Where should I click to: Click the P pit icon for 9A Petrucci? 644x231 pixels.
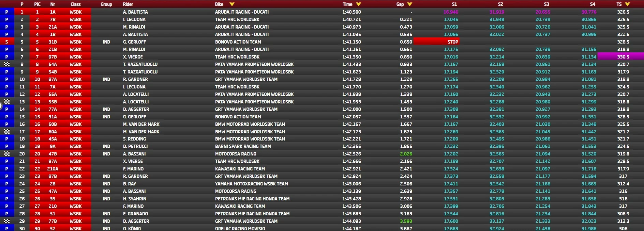pyautogui.click(x=7, y=146)
